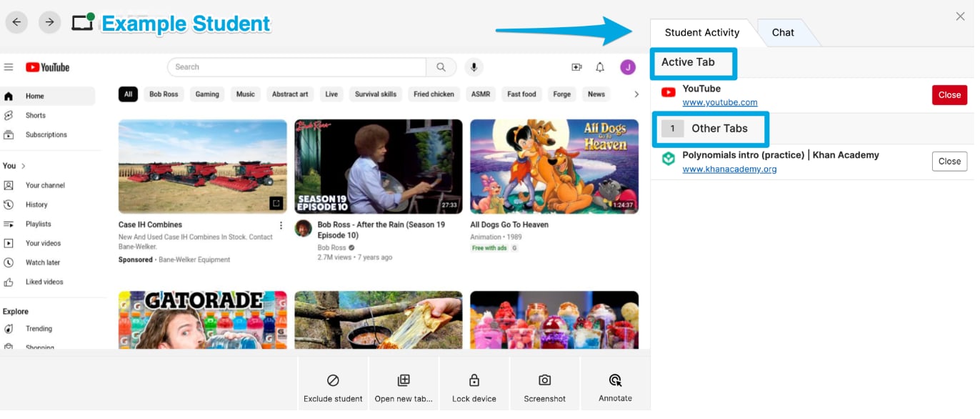Open the purple J account avatar
Viewport: 980px width, 419px height.
tap(628, 67)
